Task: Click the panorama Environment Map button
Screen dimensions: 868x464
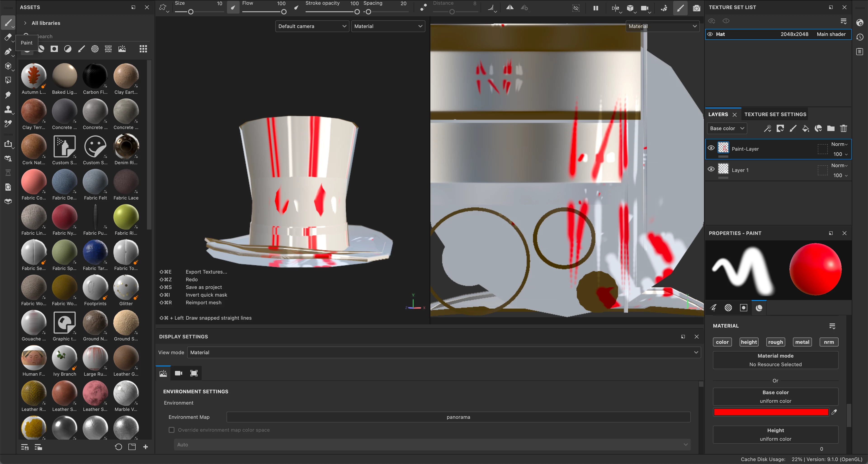Action: tap(458, 417)
